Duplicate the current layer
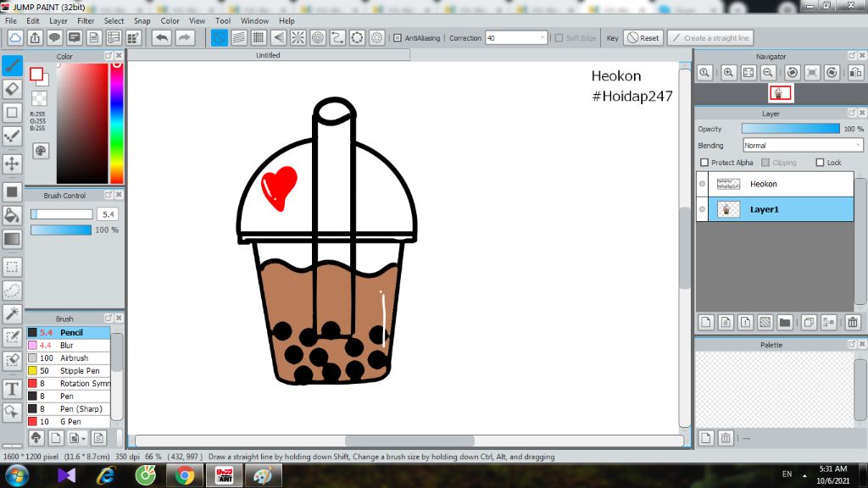Screen dimensions: 868x488 [809, 322]
